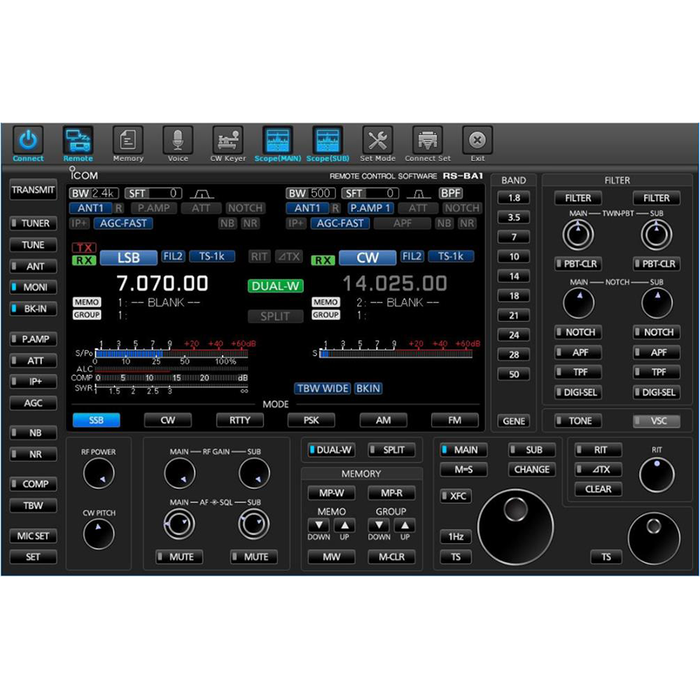700x700 pixels.
Task: Click the MAIN RF GAIN knob
Action: pyautogui.click(x=179, y=473)
